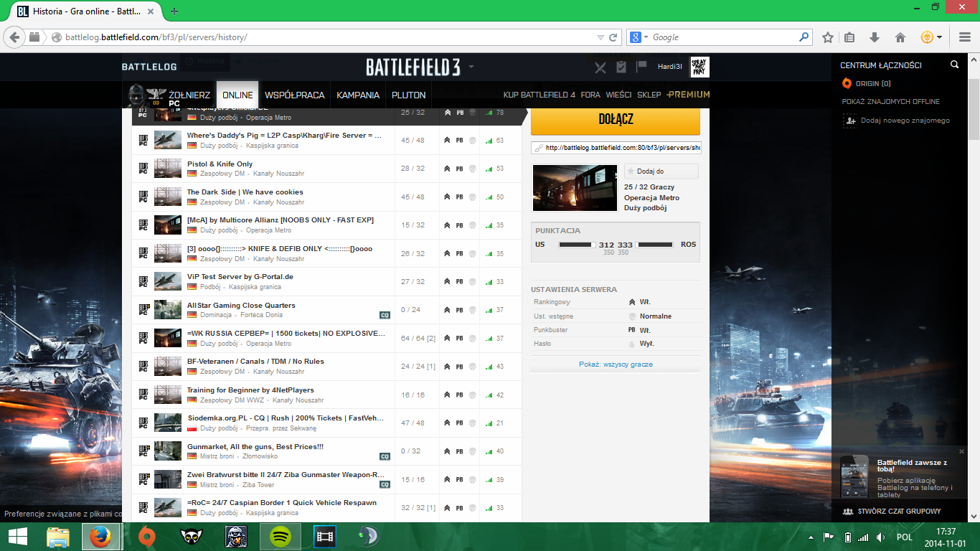The height and width of the screenshot is (551, 980).
Task: Switch to the ŻOŁNIERZ tab
Action: [189, 95]
